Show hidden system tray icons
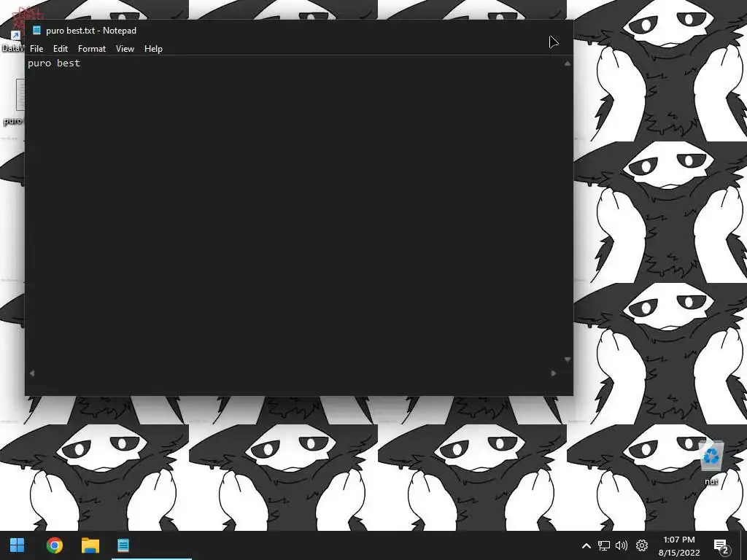Screen dimensions: 747x560 [x=587, y=545]
